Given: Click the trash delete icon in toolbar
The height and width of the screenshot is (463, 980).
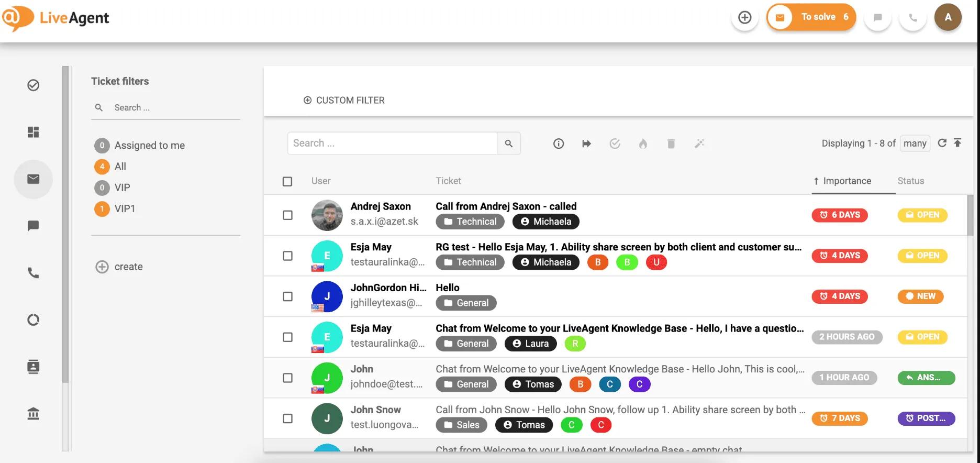Looking at the screenshot, I should (671, 144).
